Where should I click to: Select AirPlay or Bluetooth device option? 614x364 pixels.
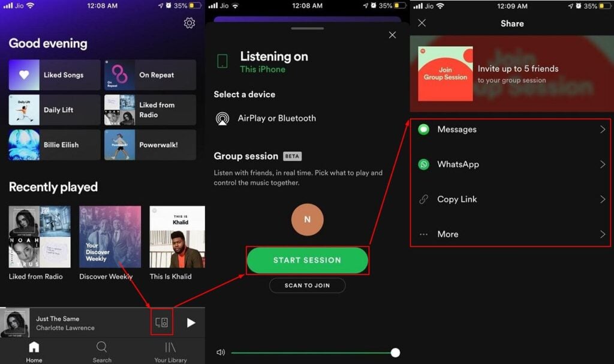click(266, 118)
